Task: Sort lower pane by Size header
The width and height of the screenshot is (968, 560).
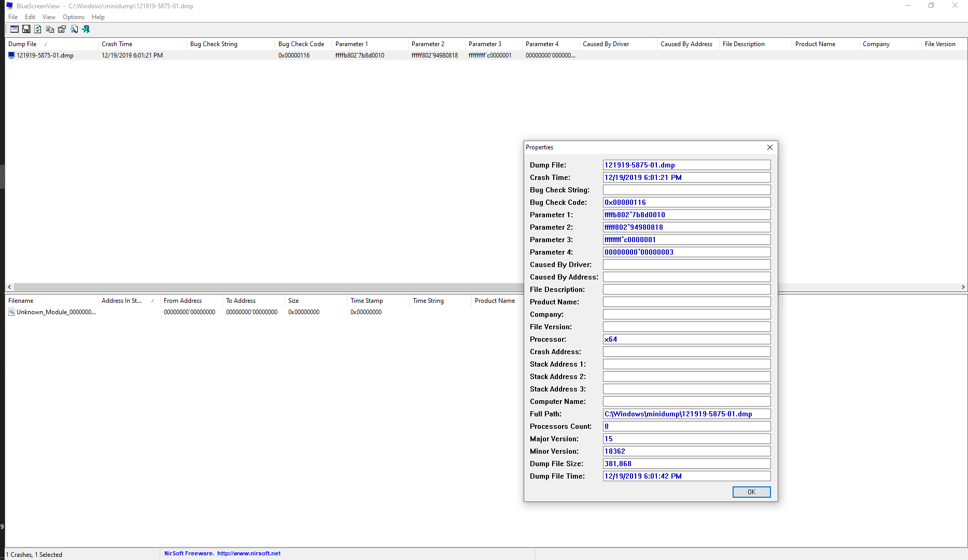Action: [316, 301]
